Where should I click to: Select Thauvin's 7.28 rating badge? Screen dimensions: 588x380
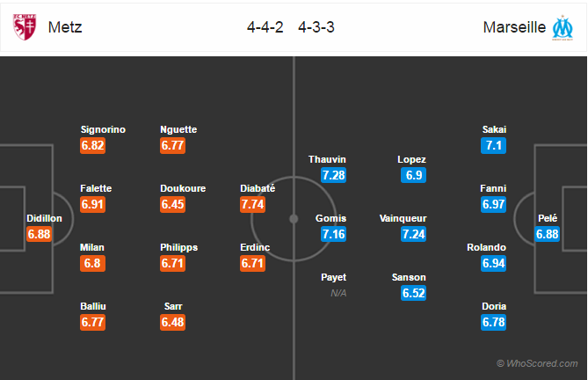click(x=333, y=175)
